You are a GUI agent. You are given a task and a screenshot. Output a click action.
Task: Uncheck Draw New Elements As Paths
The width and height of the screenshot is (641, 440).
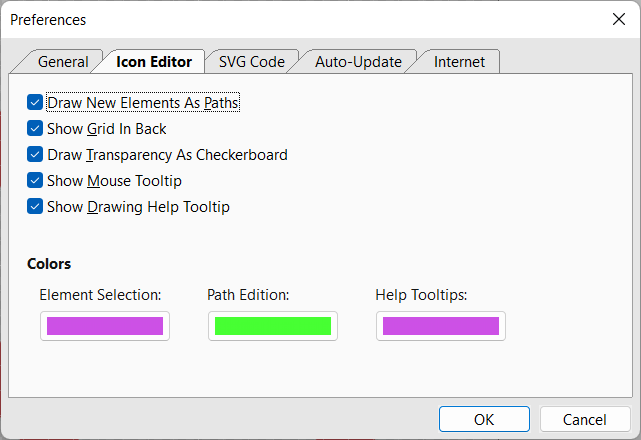[x=36, y=102]
